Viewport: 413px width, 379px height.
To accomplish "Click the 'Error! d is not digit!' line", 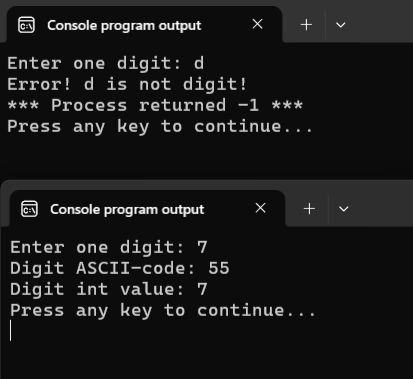I will click(127, 84).
